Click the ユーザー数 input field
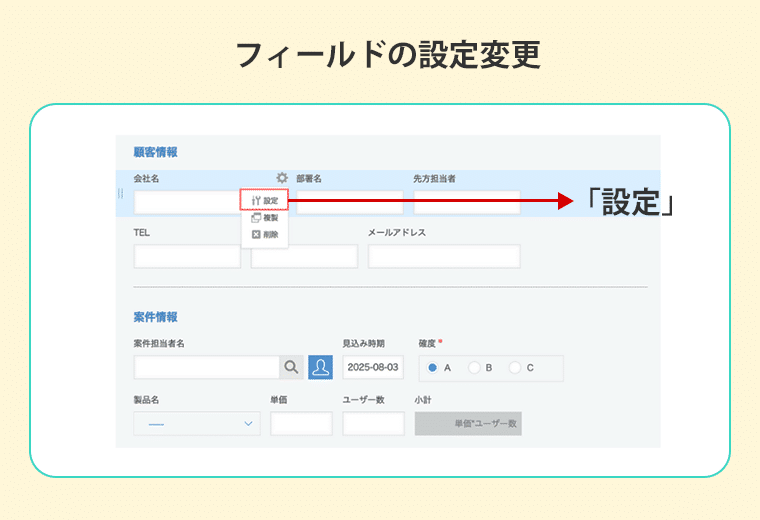The height and width of the screenshot is (520, 760). point(374,424)
